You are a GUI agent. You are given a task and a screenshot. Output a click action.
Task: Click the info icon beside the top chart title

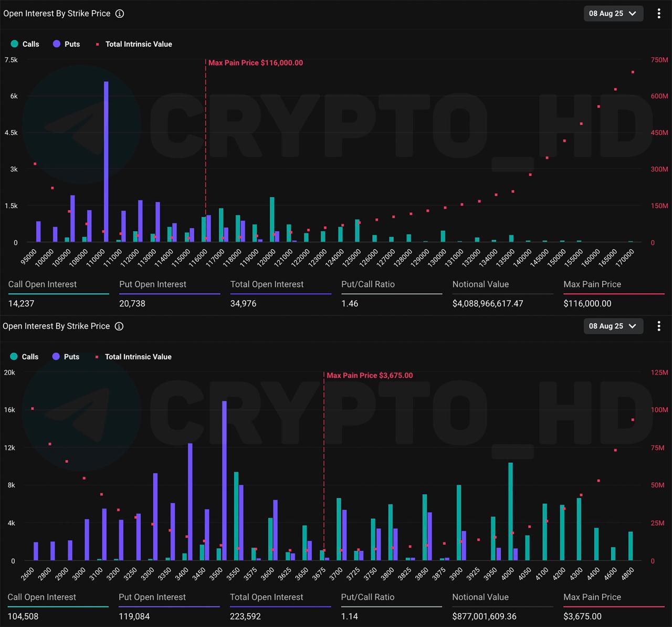point(120,14)
